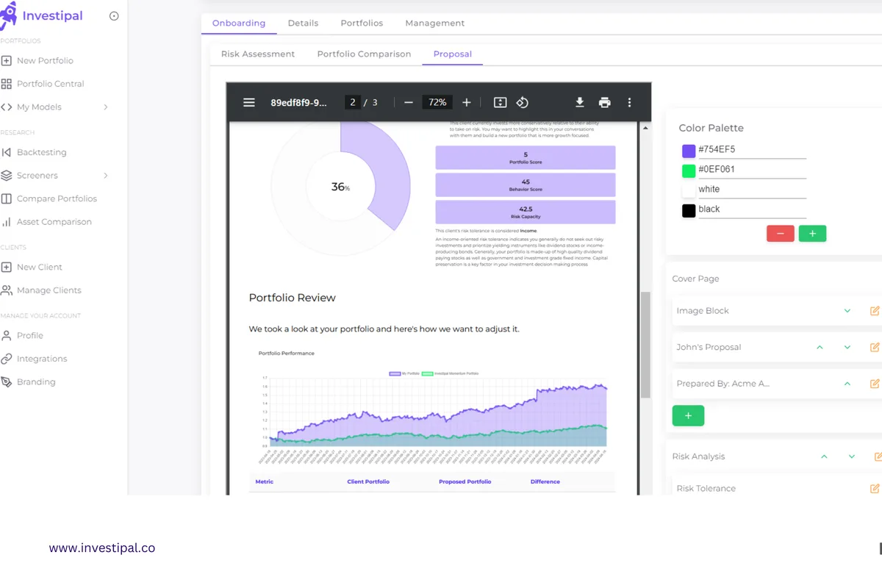Open the New Portfolio creator
Screen dimensions: 882x588
[45, 60]
